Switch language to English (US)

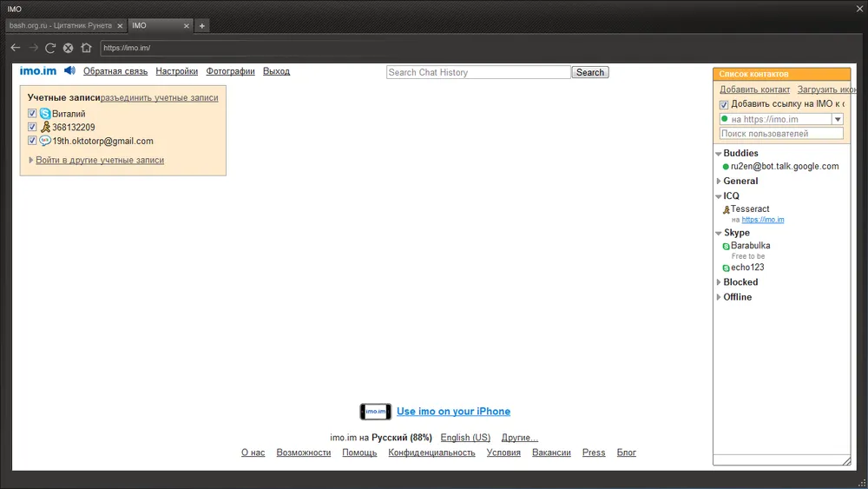pos(465,438)
